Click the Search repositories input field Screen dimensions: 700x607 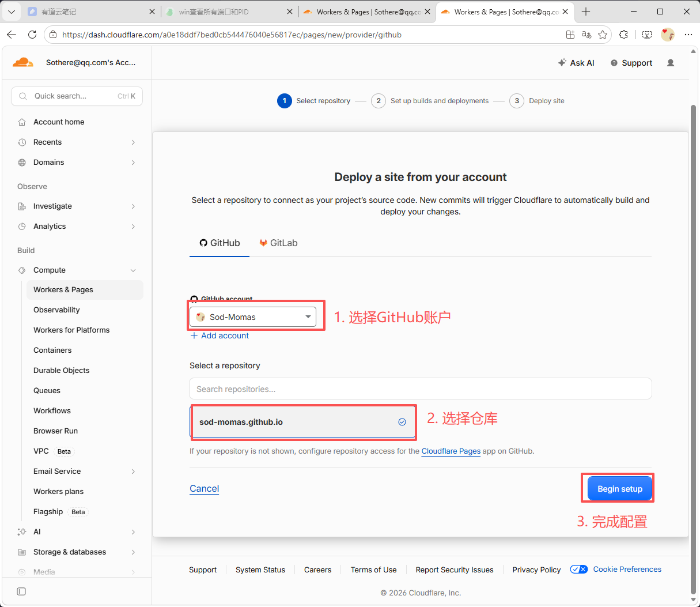(421, 389)
